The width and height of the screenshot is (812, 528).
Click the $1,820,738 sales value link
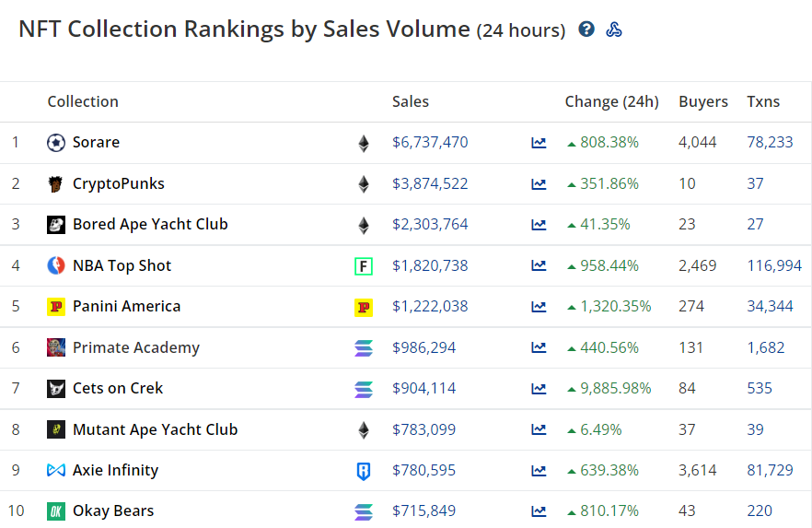[430, 265]
